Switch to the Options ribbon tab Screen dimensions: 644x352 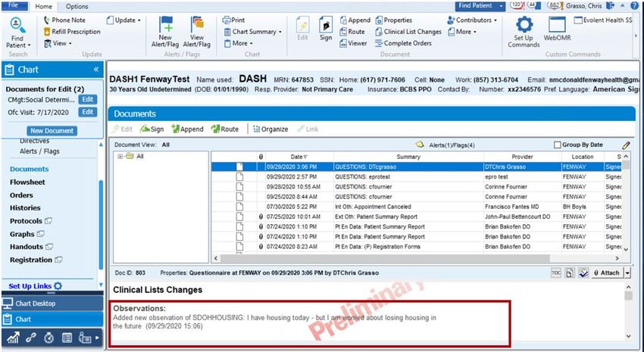77,6
